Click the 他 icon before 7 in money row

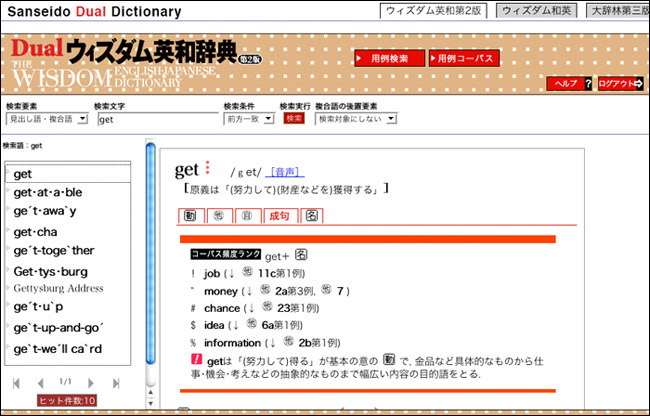click(x=326, y=289)
